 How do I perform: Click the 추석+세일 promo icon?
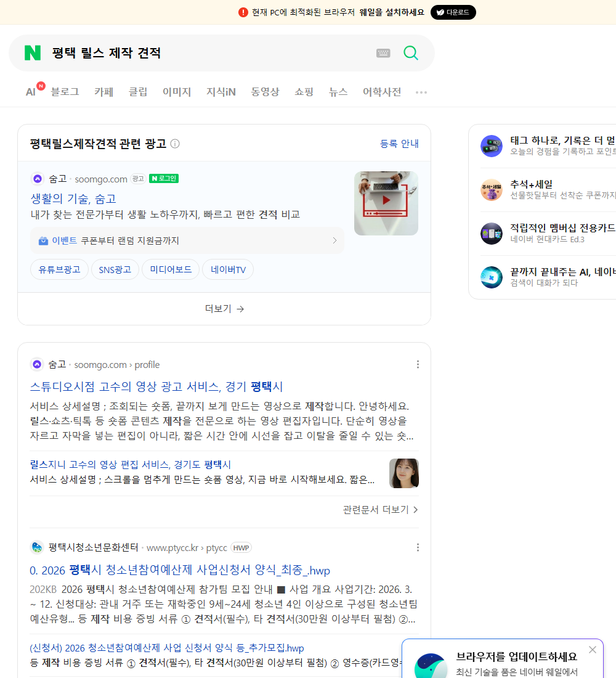(x=492, y=190)
